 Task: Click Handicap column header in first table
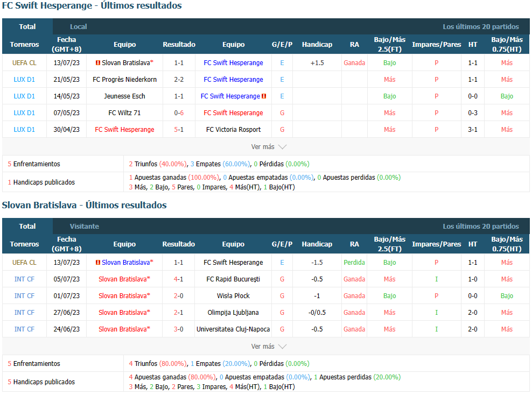click(317, 45)
